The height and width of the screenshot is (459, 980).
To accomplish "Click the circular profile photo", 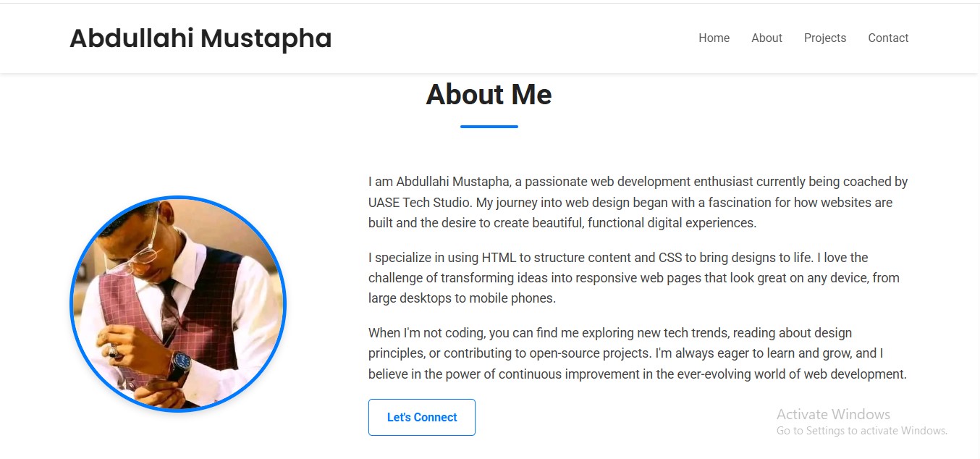I will (178, 304).
